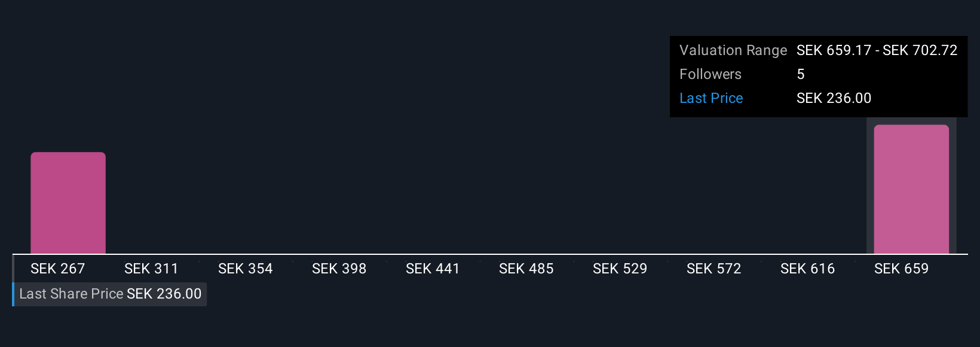Click the tooltip's SEK 236.00 last price value

click(834, 98)
